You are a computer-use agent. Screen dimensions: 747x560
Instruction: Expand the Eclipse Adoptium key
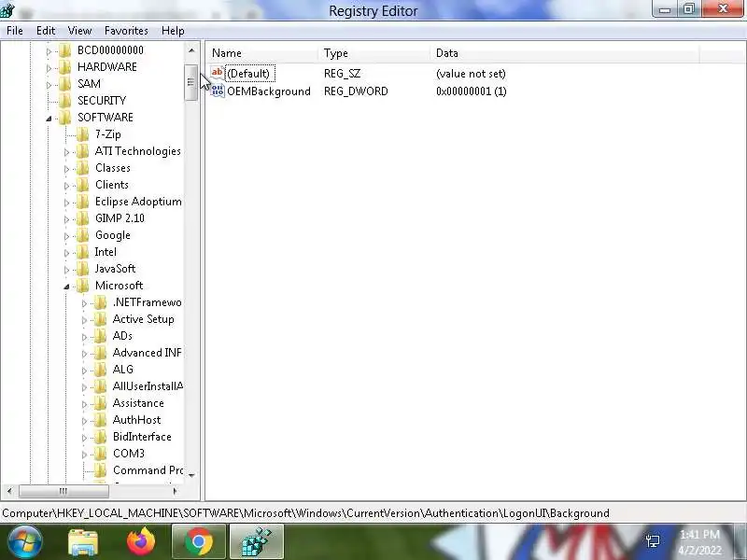click(66, 203)
